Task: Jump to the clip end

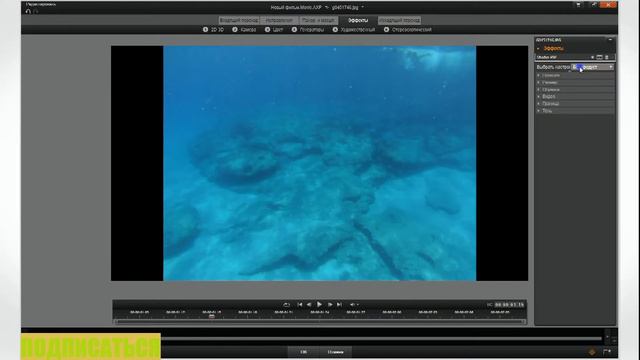Action: pyautogui.click(x=339, y=304)
